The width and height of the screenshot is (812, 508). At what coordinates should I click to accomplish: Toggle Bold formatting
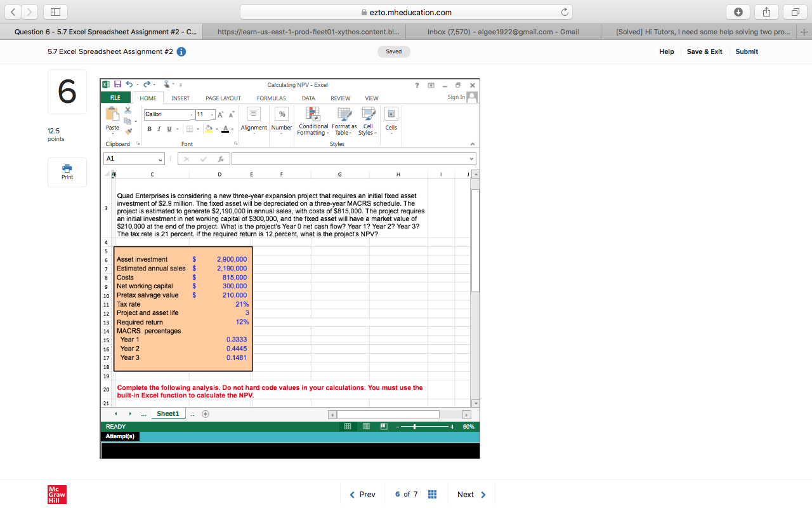[x=150, y=129]
